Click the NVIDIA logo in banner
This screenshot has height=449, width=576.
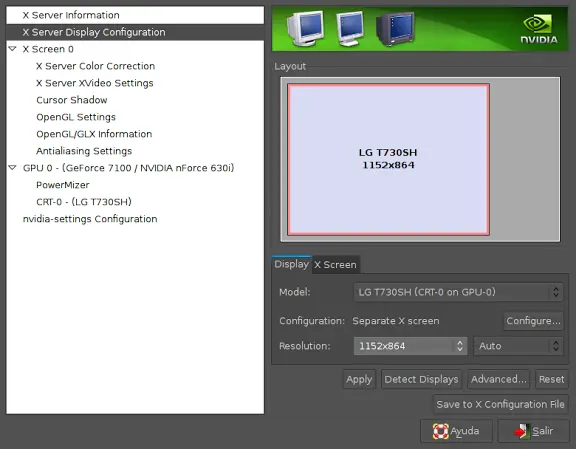click(539, 29)
